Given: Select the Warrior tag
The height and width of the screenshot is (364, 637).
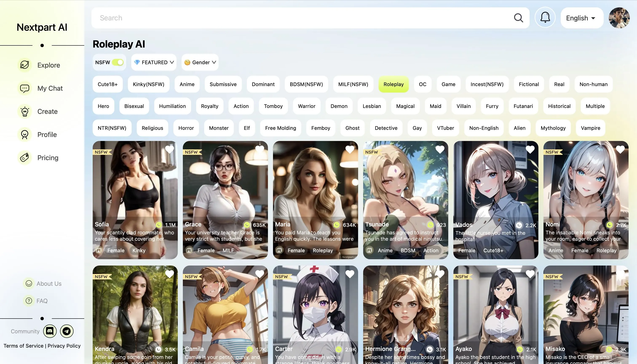Looking at the screenshot, I should click(x=306, y=106).
